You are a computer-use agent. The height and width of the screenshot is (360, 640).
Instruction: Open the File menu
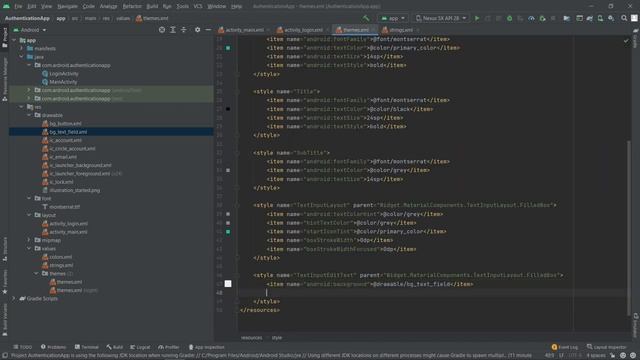click(18, 6)
